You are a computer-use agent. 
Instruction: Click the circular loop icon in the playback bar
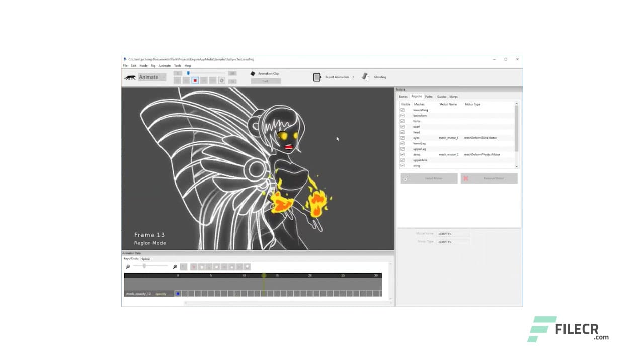pos(222,80)
